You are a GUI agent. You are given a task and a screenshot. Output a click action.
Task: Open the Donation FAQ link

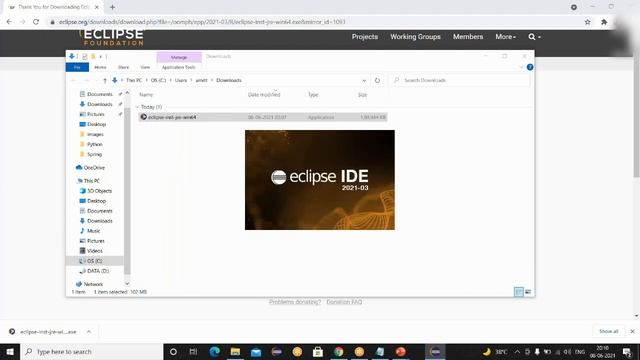click(344, 302)
